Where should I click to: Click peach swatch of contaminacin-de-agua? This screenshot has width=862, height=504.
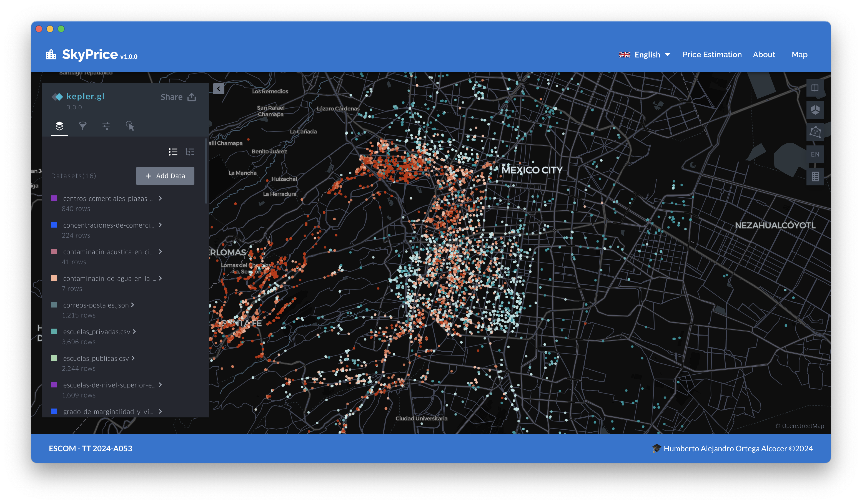click(x=54, y=278)
